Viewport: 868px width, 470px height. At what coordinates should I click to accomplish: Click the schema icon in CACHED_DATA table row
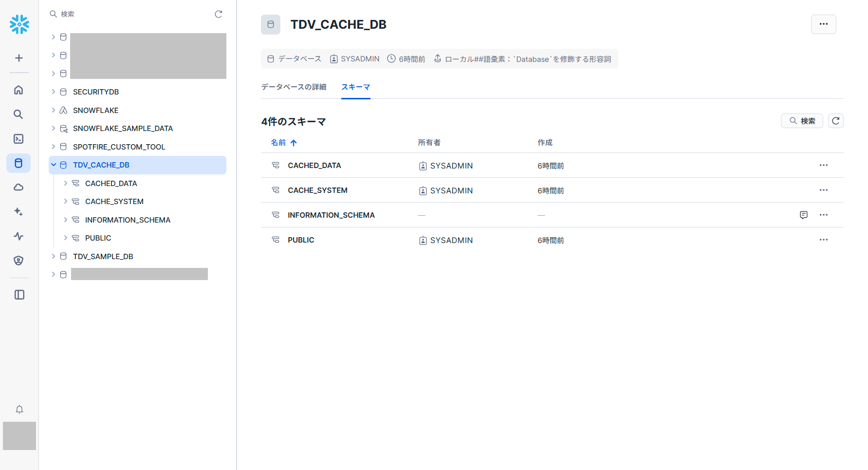[x=276, y=166]
